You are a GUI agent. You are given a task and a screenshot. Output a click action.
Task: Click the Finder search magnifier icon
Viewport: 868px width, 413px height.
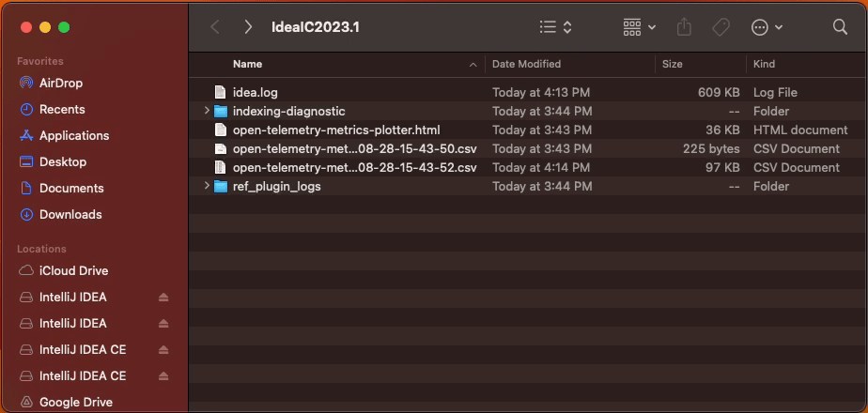coord(840,27)
